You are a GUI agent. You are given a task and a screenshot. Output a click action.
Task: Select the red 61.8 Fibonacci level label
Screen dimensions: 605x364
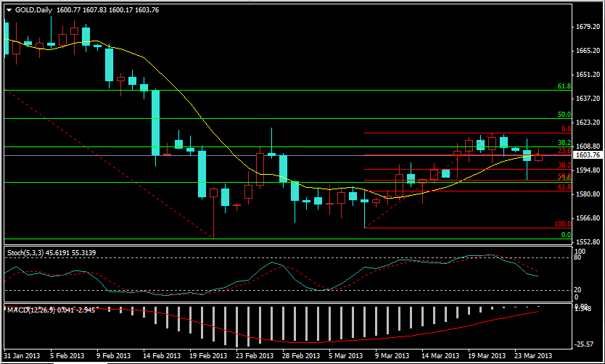(564, 186)
